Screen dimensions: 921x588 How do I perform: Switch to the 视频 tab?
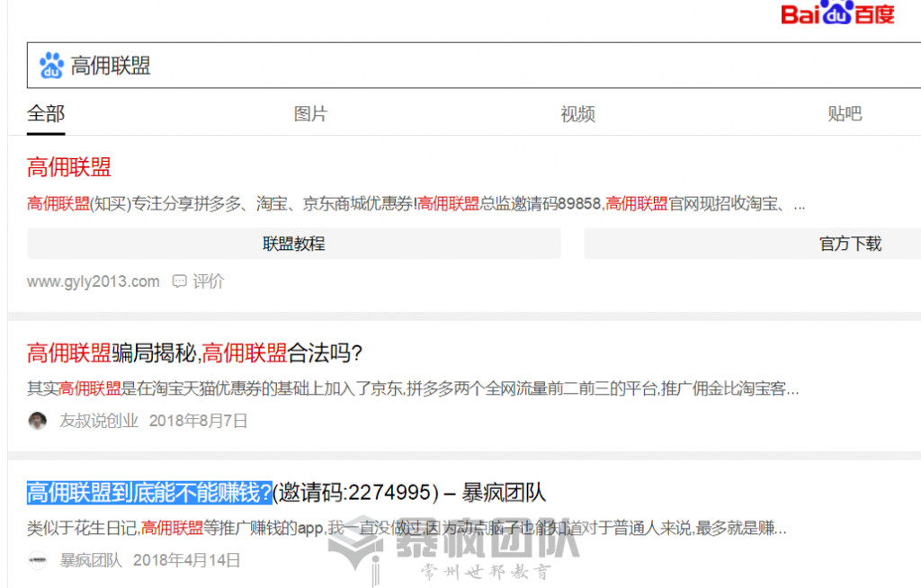coord(578,113)
